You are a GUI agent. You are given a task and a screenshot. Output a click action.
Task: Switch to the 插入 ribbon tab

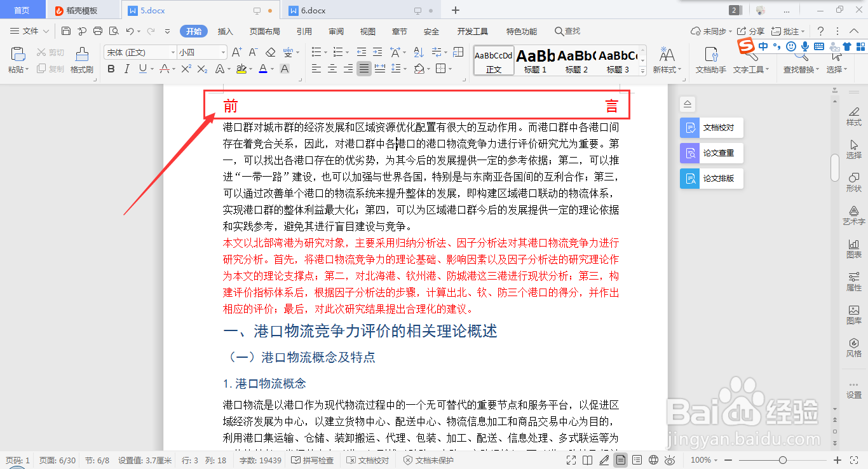(225, 31)
